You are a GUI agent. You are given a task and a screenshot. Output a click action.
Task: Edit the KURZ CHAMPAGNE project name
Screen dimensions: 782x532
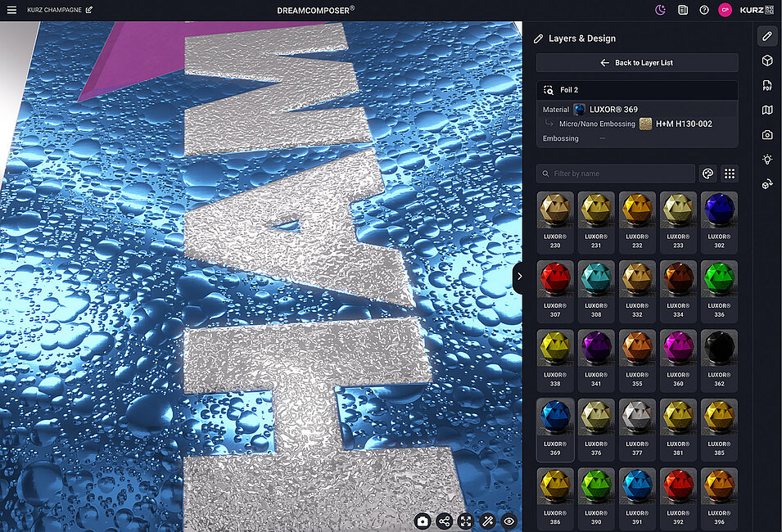pos(89,10)
